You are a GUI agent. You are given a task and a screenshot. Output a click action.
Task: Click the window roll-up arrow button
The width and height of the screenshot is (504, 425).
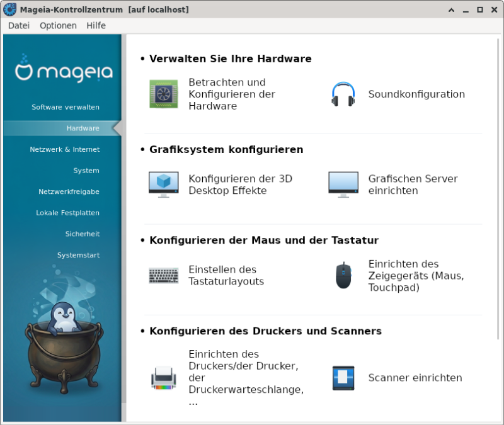451,10
